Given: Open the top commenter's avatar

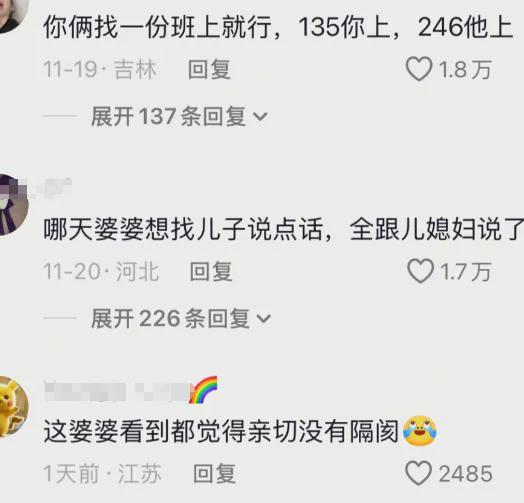Looking at the screenshot, I should pyautogui.click(x=12, y=15).
